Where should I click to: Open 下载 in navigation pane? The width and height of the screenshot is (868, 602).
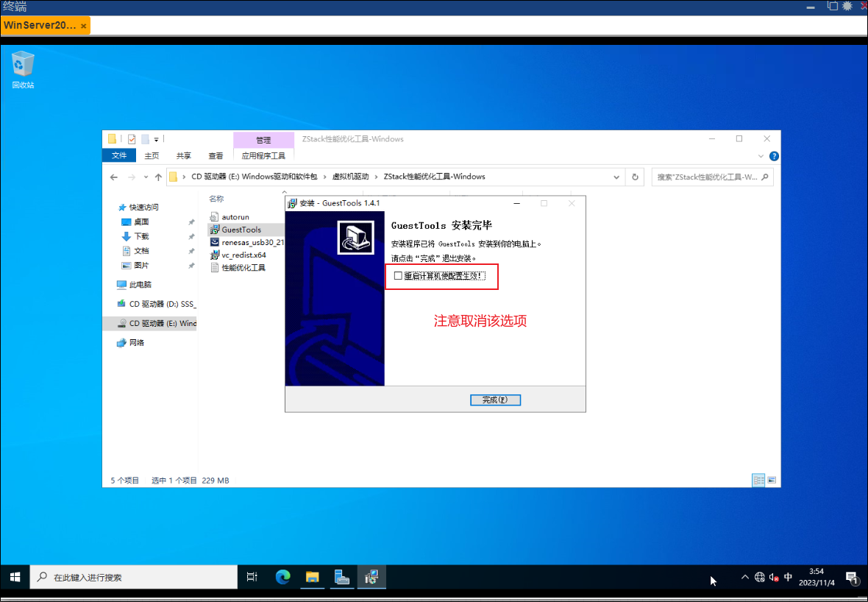[x=135, y=236]
